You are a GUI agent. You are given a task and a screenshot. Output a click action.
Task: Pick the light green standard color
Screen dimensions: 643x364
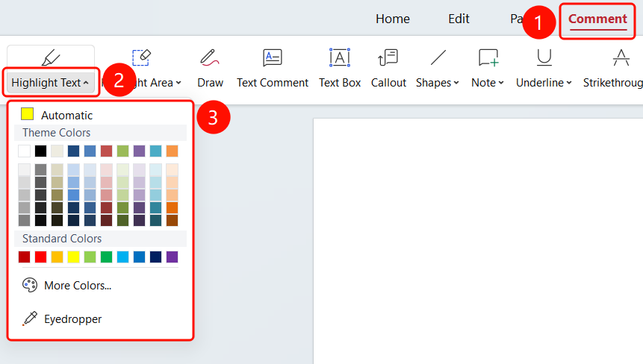90,257
